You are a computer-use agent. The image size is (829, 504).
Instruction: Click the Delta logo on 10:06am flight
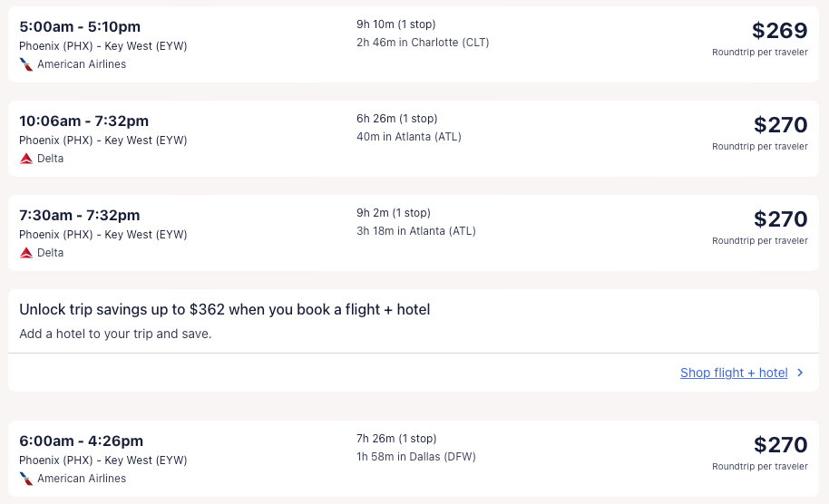pos(26,159)
